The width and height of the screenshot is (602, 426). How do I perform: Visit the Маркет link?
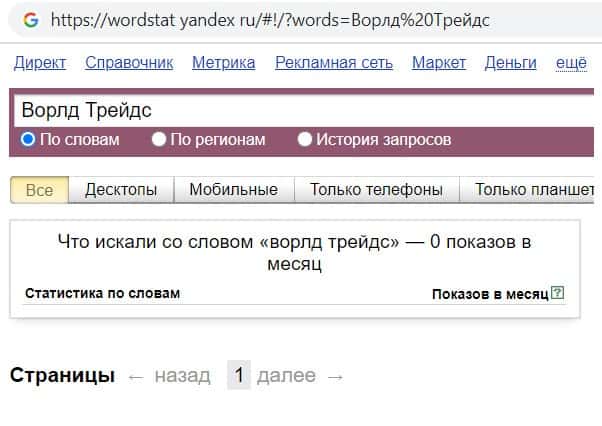439,63
